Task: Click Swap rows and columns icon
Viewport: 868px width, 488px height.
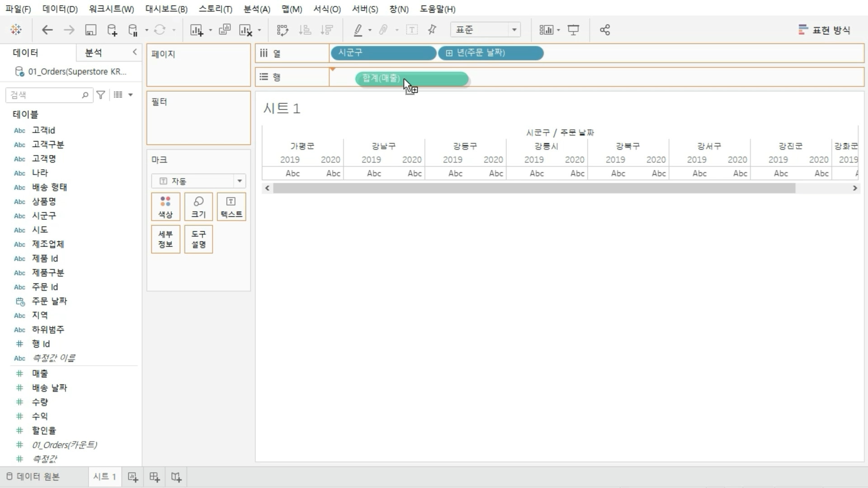Action: click(283, 30)
